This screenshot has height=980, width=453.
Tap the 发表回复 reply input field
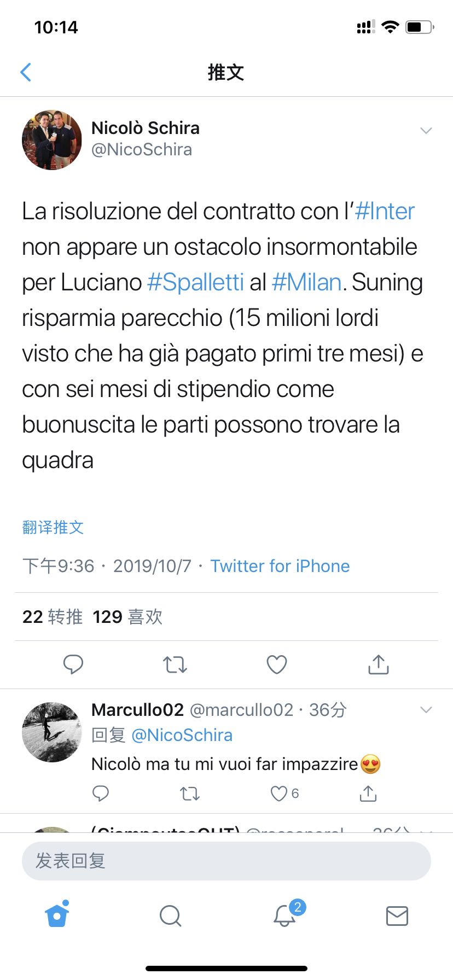[x=226, y=861]
